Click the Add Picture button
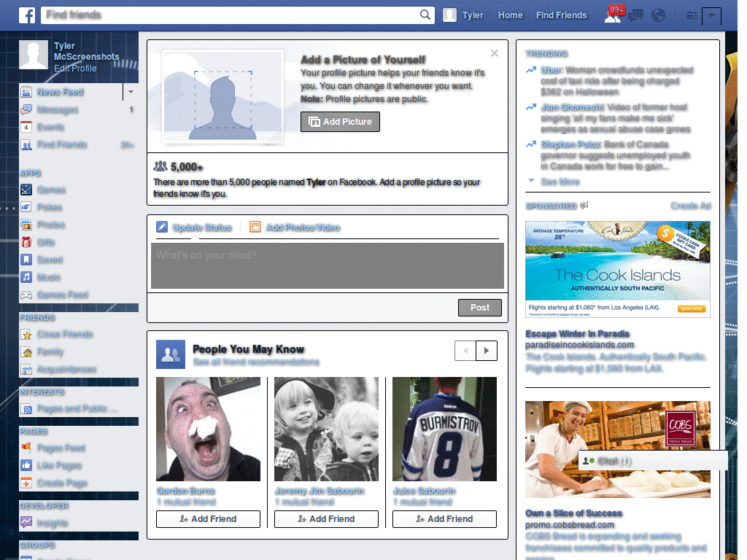Image resolution: width=747 pixels, height=560 pixels. point(340,122)
